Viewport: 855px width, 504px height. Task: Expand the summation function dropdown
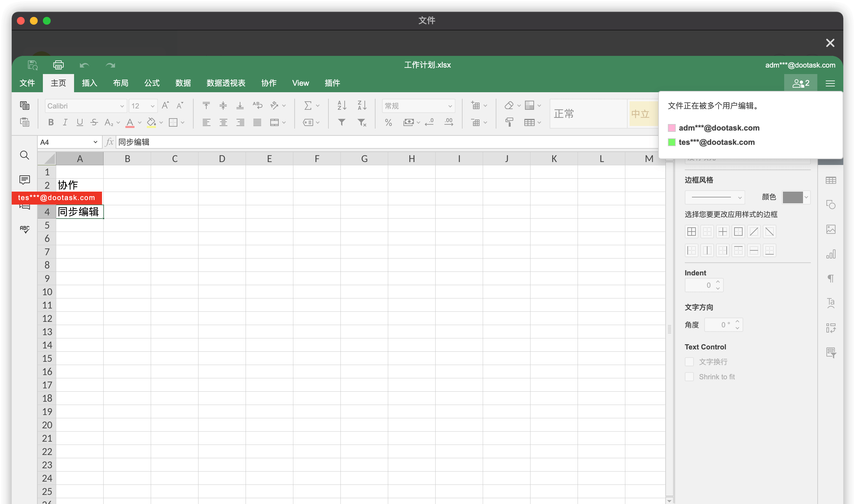(x=318, y=106)
